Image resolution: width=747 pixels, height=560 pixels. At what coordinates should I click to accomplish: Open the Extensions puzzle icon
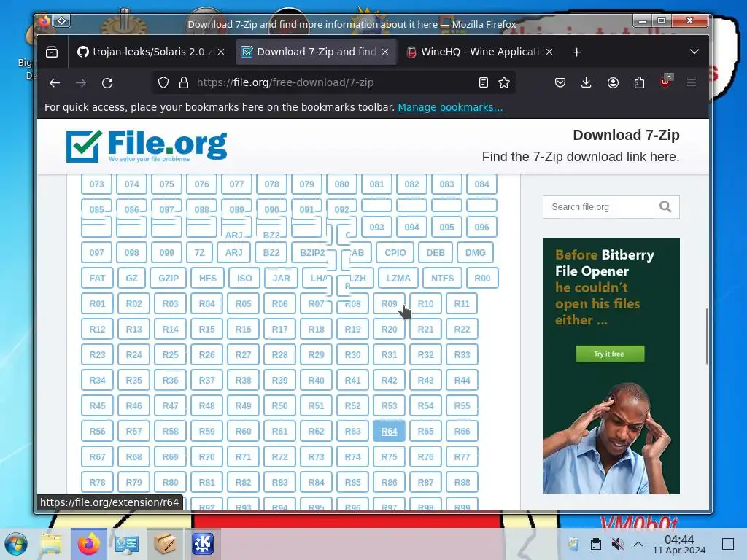pos(639,83)
